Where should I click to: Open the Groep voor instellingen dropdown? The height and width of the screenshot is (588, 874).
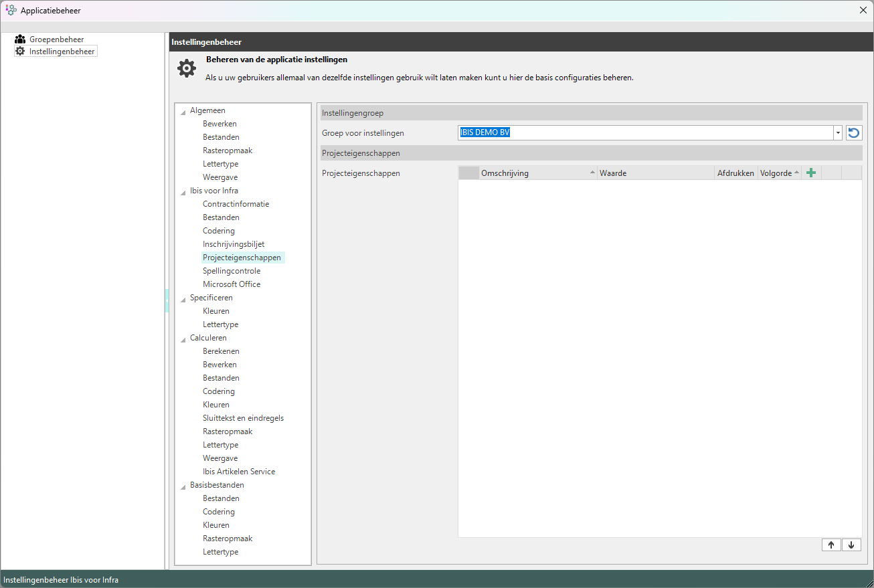(837, 132)
